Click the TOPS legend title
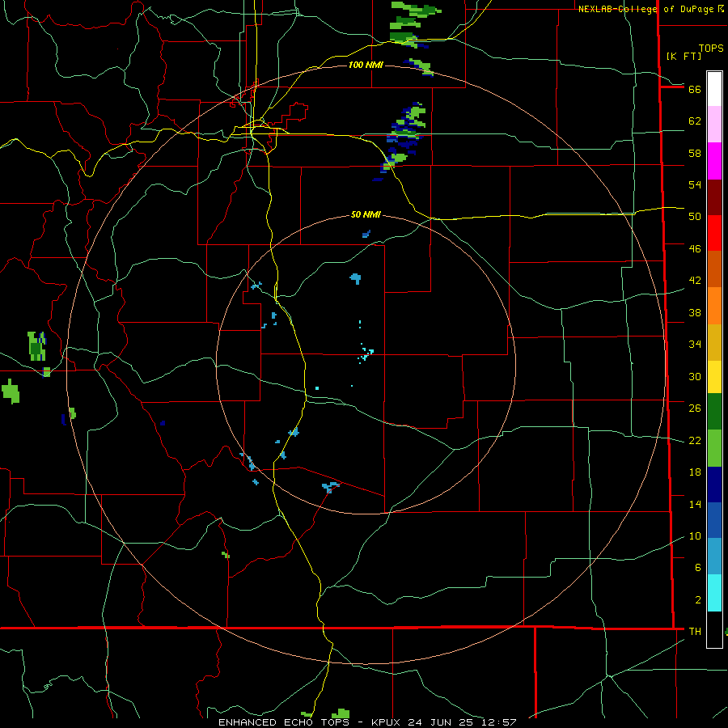Viewport: 728px width, 728px height. coord(711,49)
